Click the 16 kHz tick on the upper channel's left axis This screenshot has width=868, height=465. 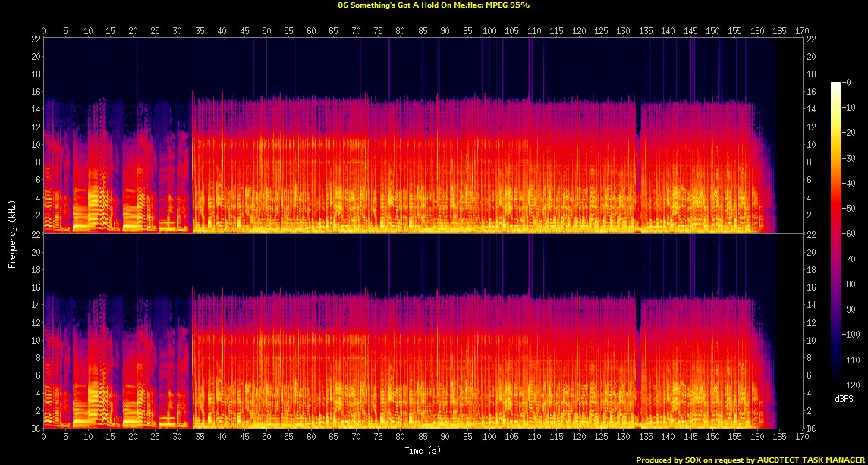click(33, 92)
